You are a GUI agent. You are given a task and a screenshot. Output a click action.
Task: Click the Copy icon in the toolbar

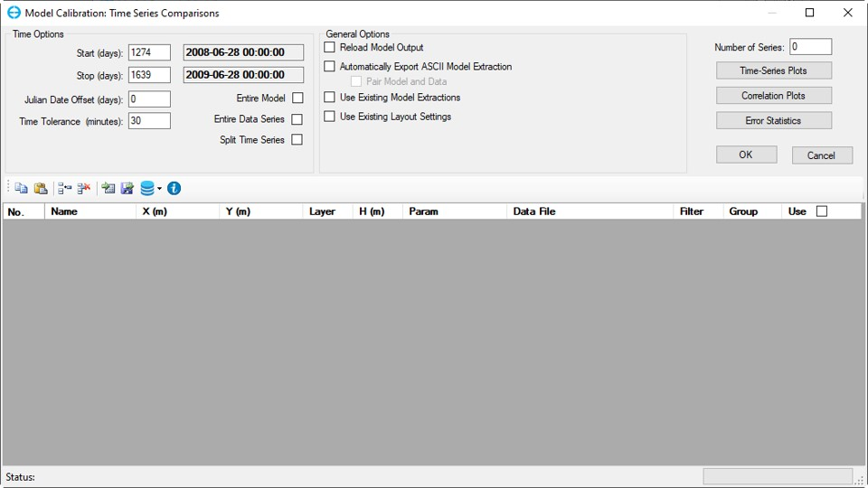point(21,188)
